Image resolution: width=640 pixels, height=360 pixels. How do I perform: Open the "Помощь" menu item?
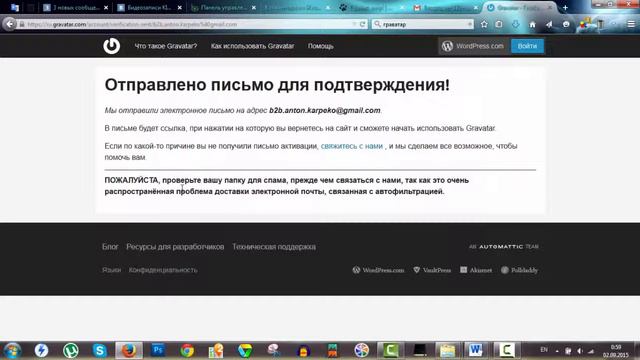pyautogui.click(x=320, y=46)
